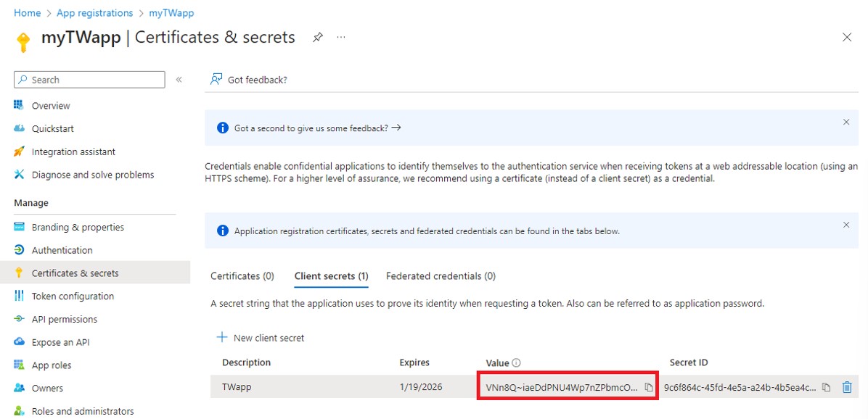Click the Roles and administrators icon
Screen dimensions: 868x419
(x=20, y=411)
